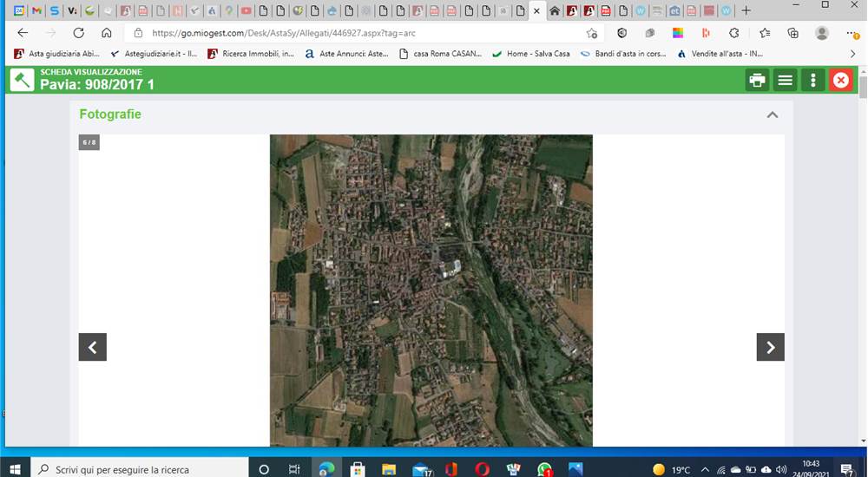The height and width of the screenshot is (477, 868).
Task: Click the aerial satellite photograph
Action: [431, 290]
